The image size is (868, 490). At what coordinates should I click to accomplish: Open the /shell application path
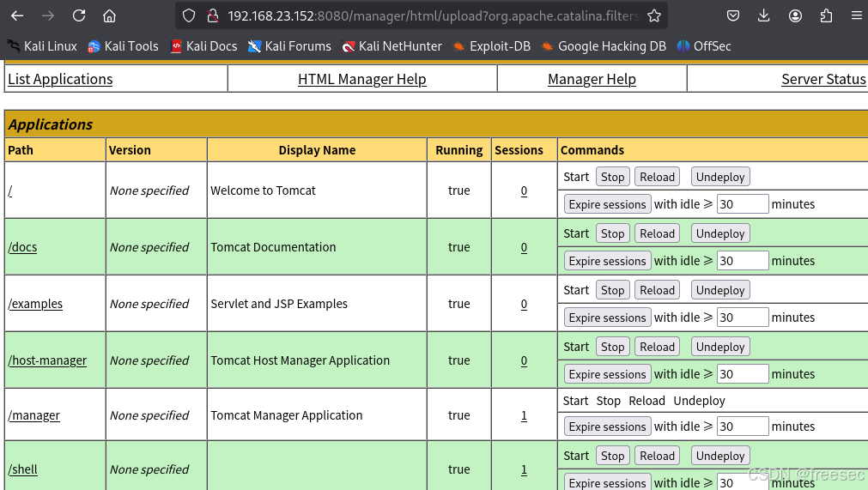22,469
